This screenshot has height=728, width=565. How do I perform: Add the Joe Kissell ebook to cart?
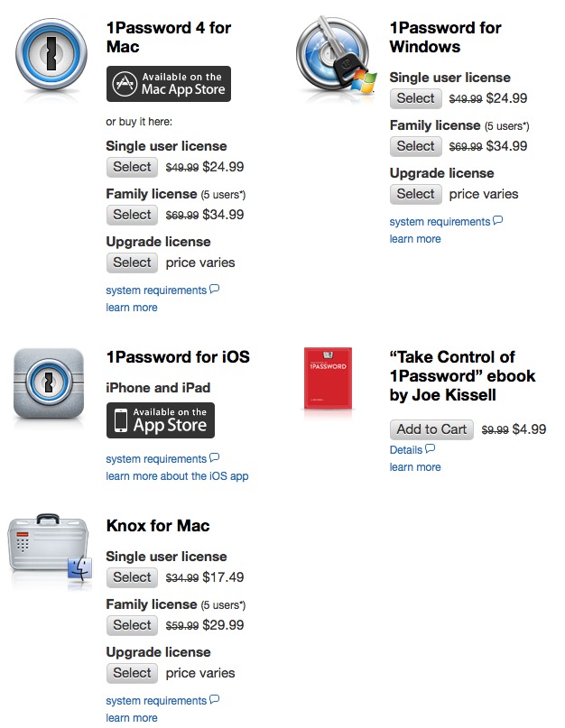point(431,429)
